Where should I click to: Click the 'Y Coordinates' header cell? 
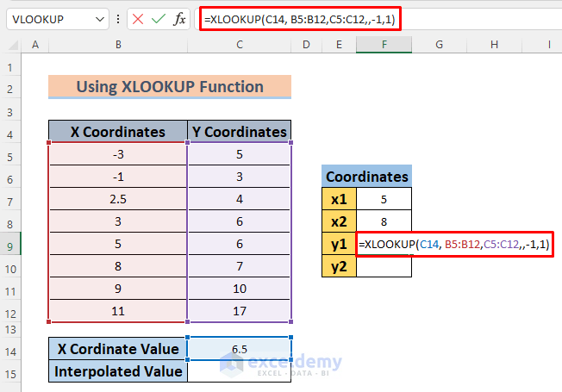[240, 132]
